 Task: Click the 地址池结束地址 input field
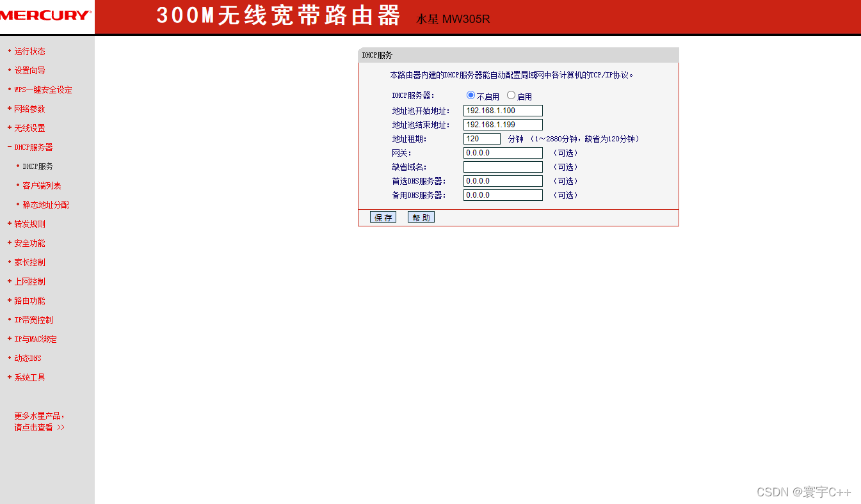503,125
